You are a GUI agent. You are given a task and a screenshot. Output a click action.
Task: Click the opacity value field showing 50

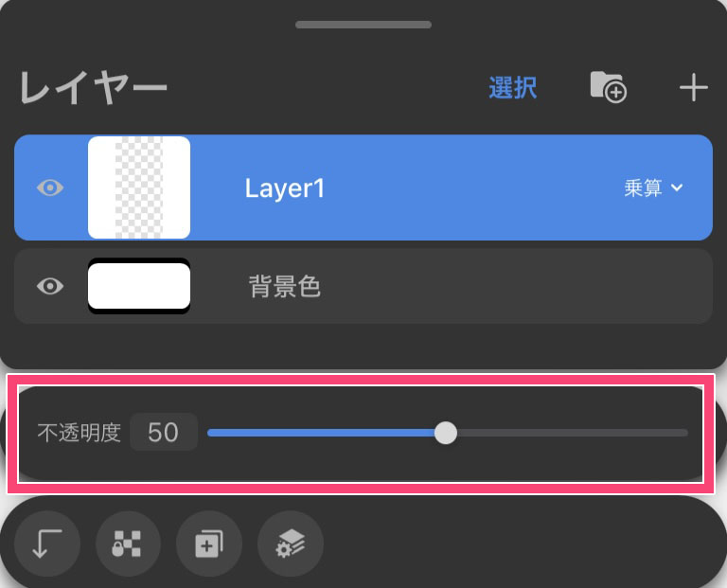pos(164,433)
